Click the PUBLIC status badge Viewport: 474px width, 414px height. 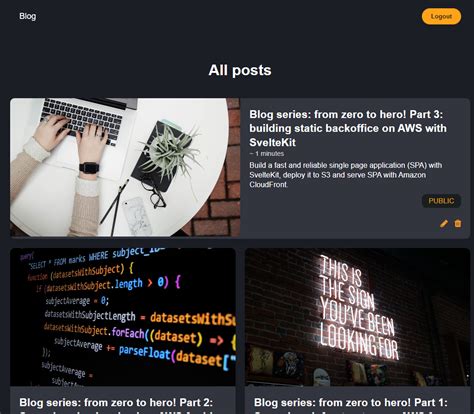(x=441, y=201)
